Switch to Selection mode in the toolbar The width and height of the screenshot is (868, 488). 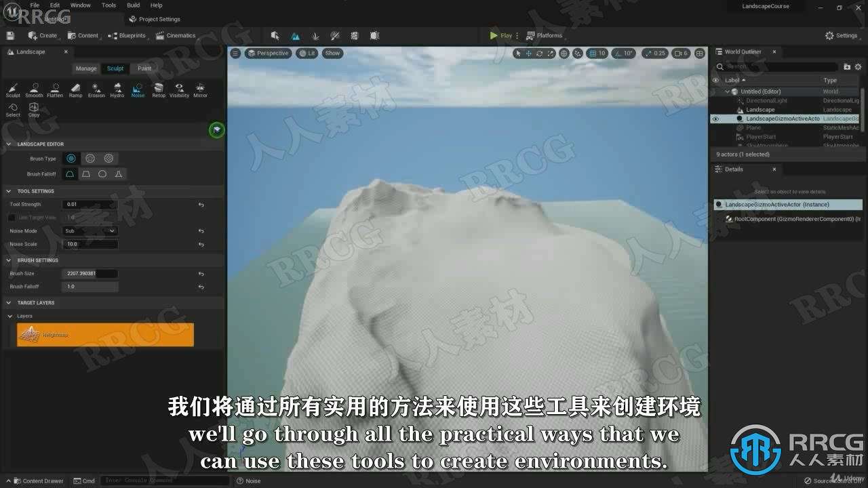[275, 35]
